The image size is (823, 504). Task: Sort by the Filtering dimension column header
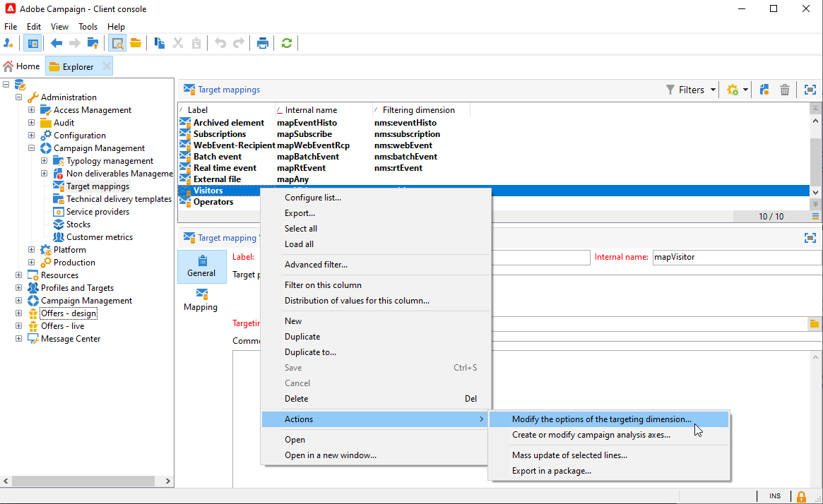click(x=421, y=110)
